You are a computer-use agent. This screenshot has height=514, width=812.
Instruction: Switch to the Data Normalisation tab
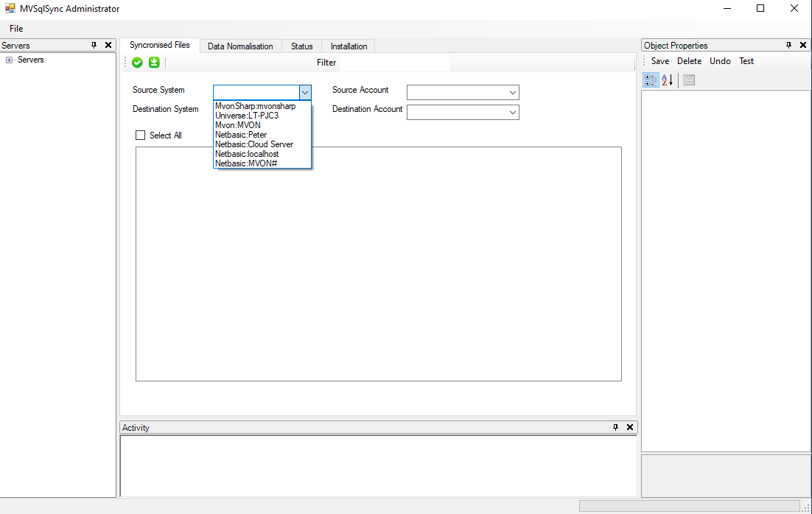(240, 46)
